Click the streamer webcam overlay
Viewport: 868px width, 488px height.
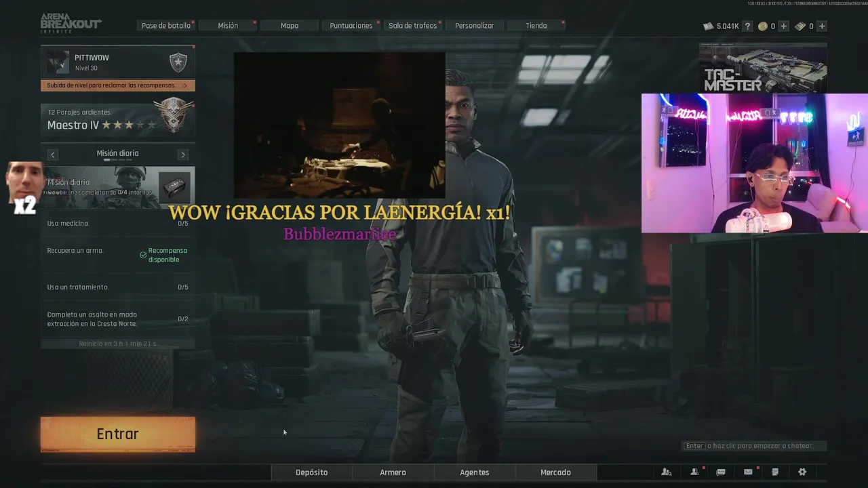(x=755, y=163)
